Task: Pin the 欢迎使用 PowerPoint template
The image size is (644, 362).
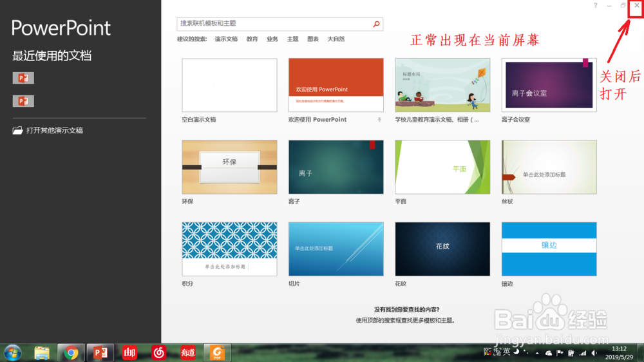Action: (379, 120)
